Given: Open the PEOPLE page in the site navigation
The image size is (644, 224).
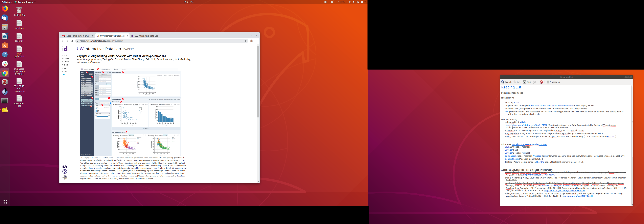Looking at the screenshot, I should [x=66, y=59].
